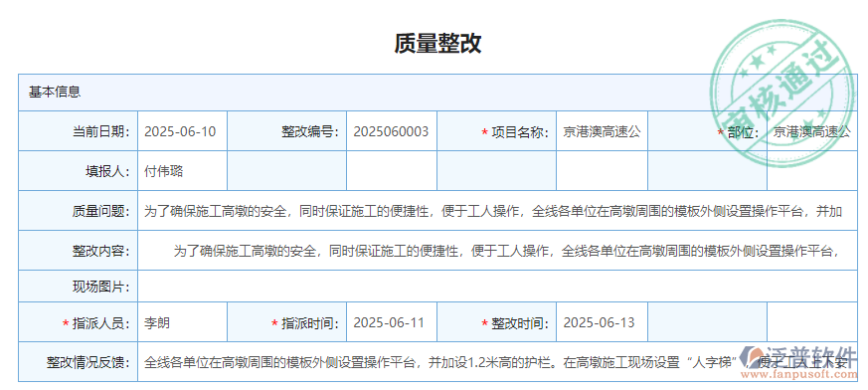Click the 整改情况反馈 label
Screen dimensions: 868x390
tap(88, 363)
